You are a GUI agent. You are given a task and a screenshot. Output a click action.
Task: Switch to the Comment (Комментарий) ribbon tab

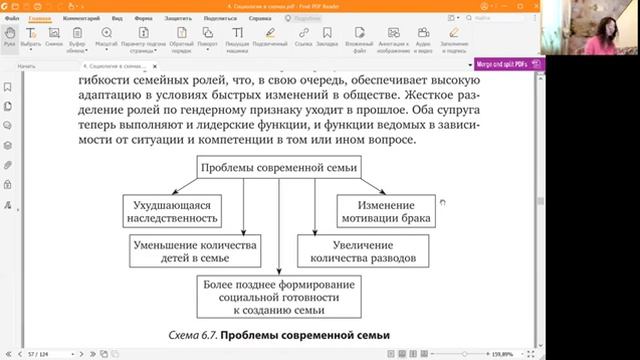tap(81, 18)
